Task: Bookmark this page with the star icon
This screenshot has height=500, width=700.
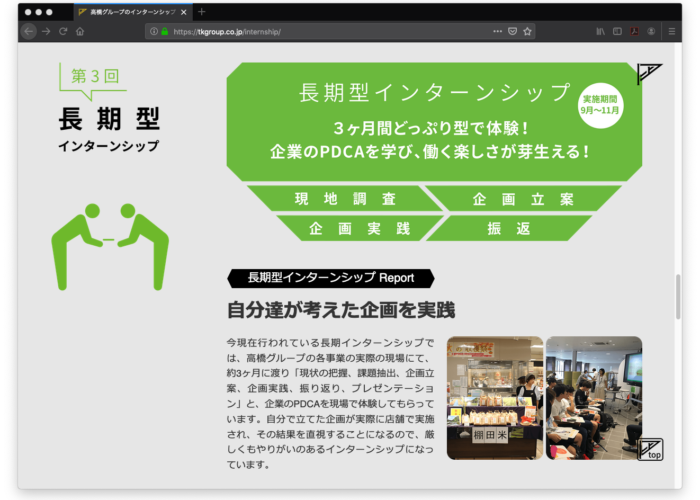Action: [527, 31]
